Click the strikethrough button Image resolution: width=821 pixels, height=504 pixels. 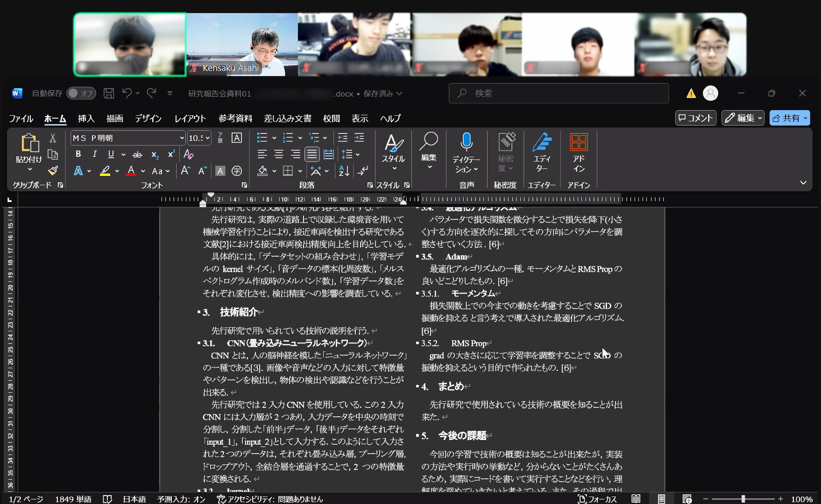point(137,154)
